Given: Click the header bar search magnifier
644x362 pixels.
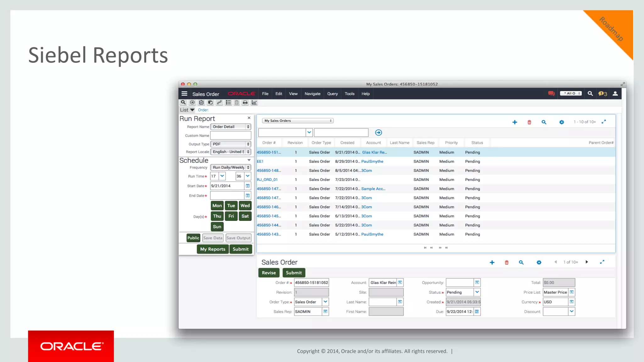Looking at the screenshot, I should click(x=590, y=94).
